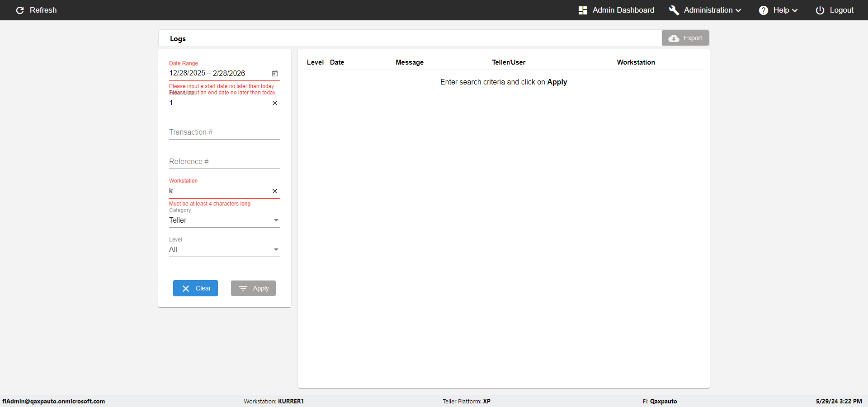Focus the Transaction # field
Screen dimensions: 868x407
pos(225,132)
